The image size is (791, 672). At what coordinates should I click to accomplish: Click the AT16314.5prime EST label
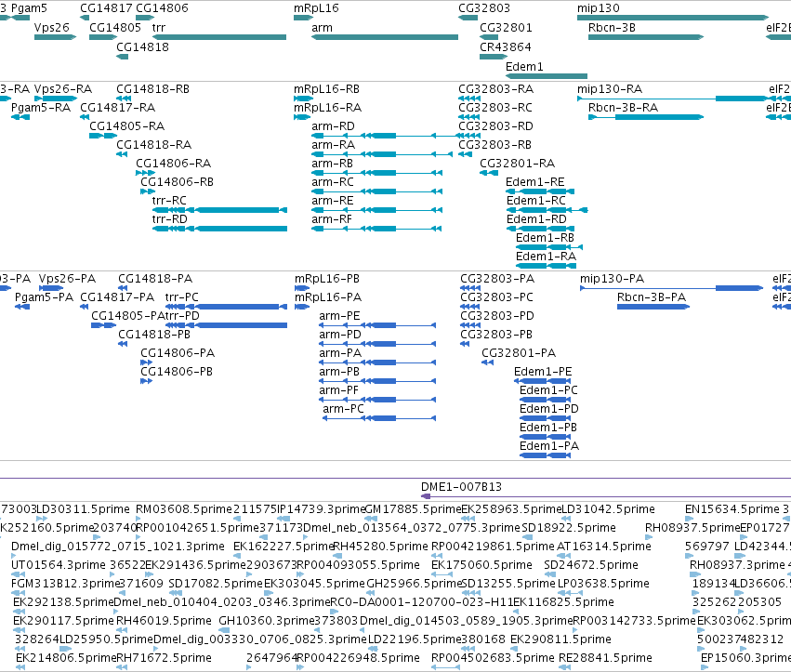pos(604,547)
